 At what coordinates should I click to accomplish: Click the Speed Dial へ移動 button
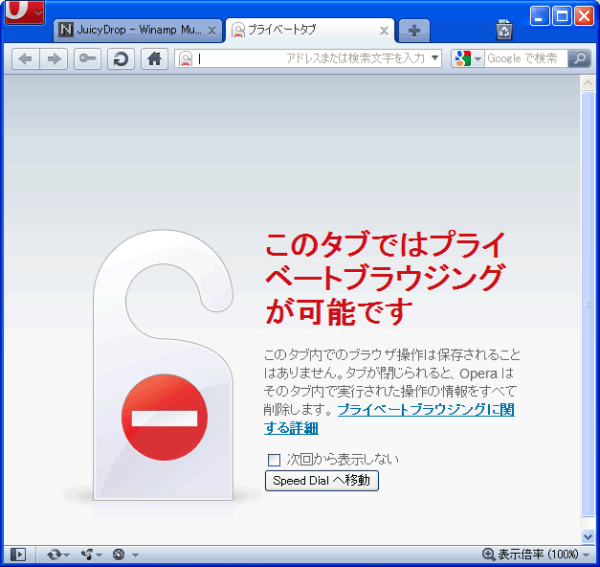click(x=321, y=481)
